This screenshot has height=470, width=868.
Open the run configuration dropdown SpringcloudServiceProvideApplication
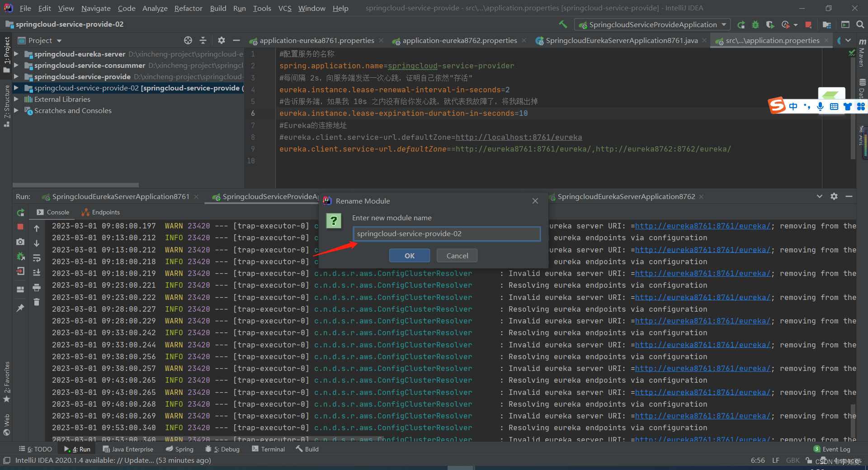tap(652, 24)
